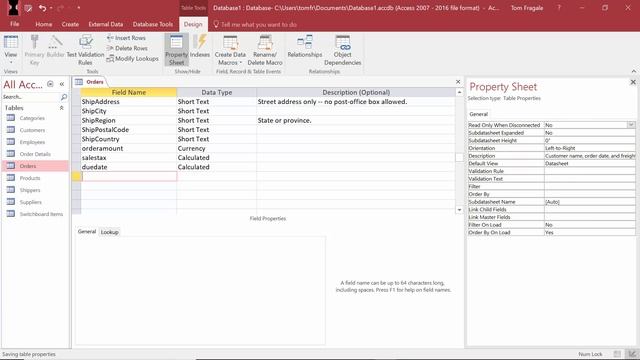
Task: Click the Field Name column header
Action: tap(129, 92)
